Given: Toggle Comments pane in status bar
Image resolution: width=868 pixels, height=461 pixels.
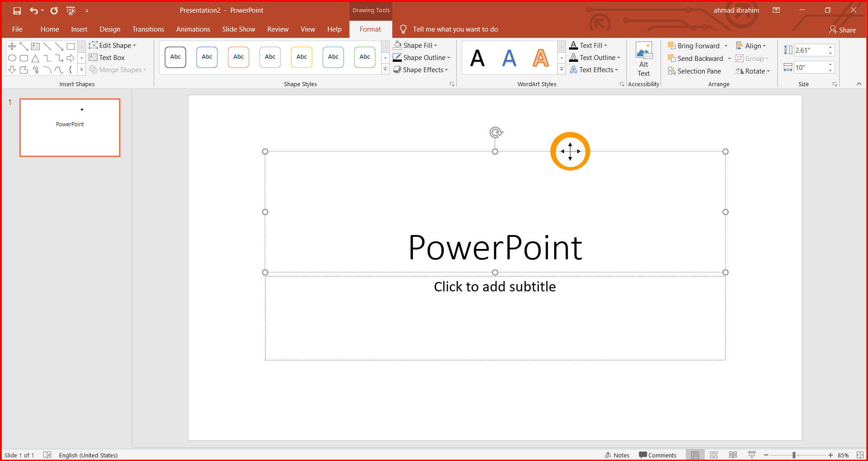Looking at the screenshot, I should point(658,455).
